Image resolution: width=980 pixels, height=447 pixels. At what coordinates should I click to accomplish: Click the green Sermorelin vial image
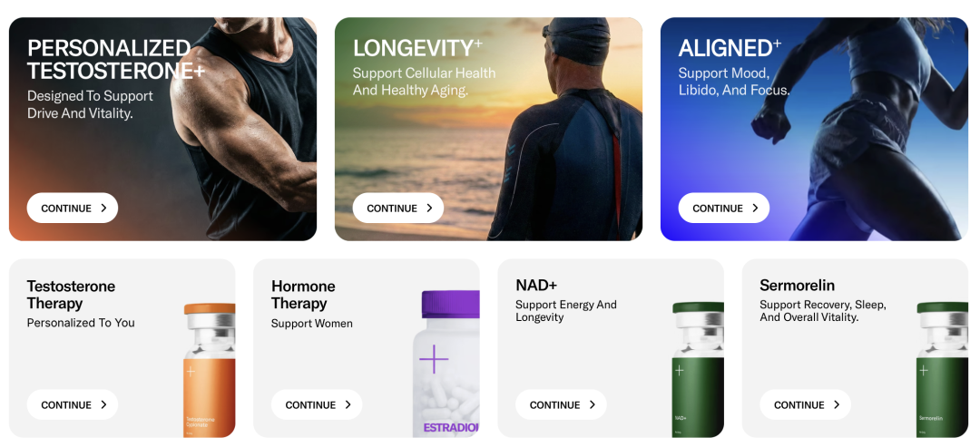pos(943,369)
